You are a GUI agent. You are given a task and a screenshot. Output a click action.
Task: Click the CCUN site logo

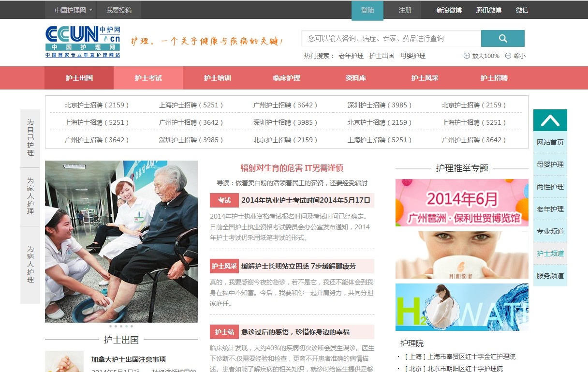(x=83, y=42)
